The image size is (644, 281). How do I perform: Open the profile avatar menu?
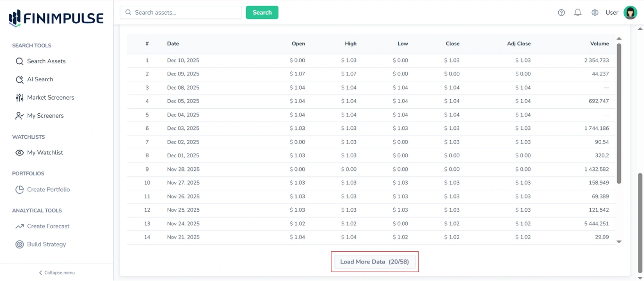click(630, 12)
